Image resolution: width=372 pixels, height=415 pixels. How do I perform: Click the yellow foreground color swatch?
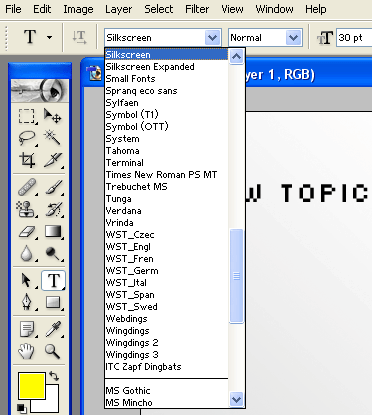pyautogui.click(x=32, y=386)
